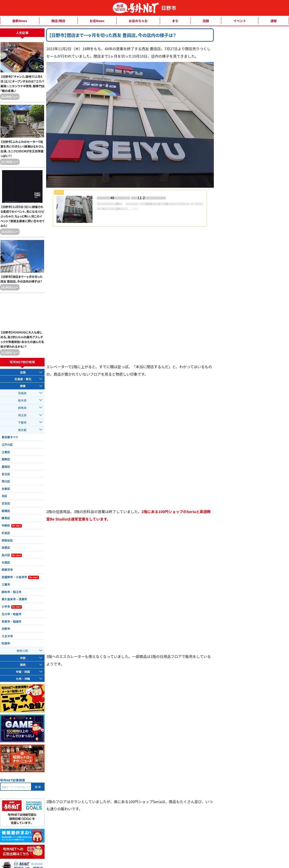Select 江戸川区 in the area list
Viewport: 289px width, 868px height.
pyautogui.click(x=22, y=445)
